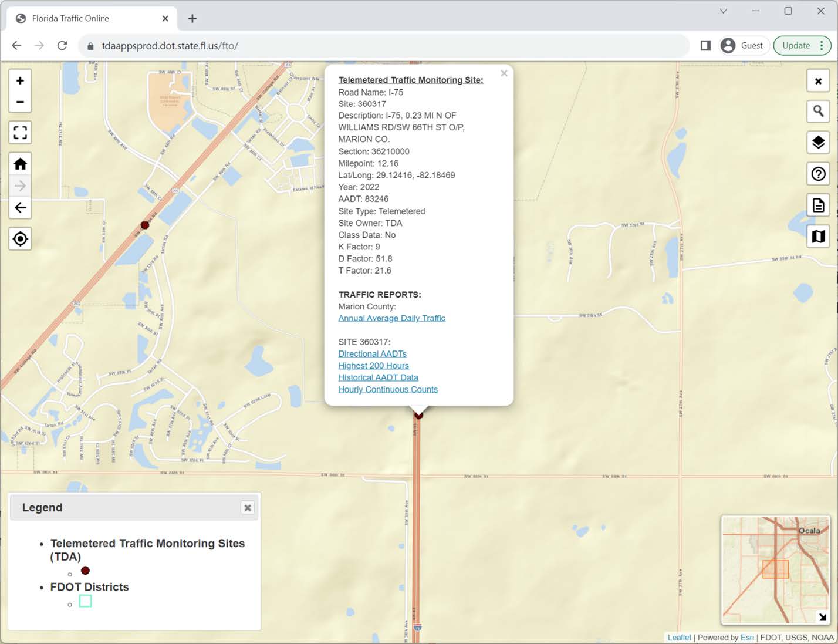Open the map layers panel

pyautogui.click(x=818, y=143)
